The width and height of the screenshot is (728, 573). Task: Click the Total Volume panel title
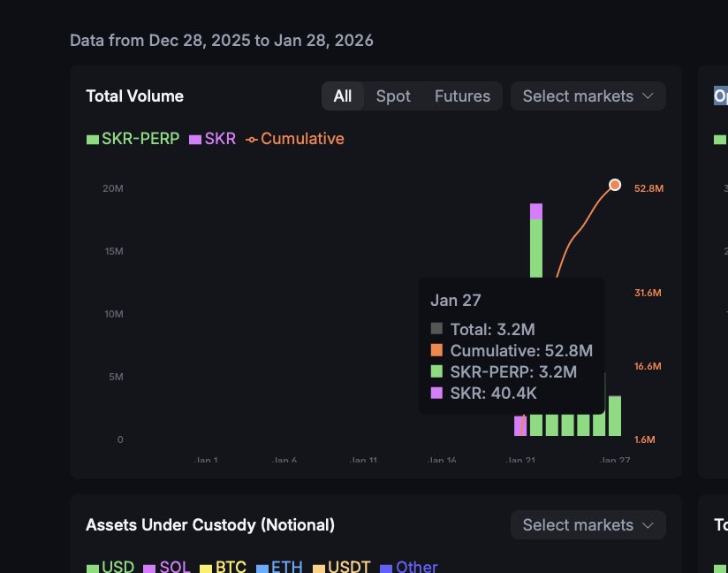pos(134,96)
